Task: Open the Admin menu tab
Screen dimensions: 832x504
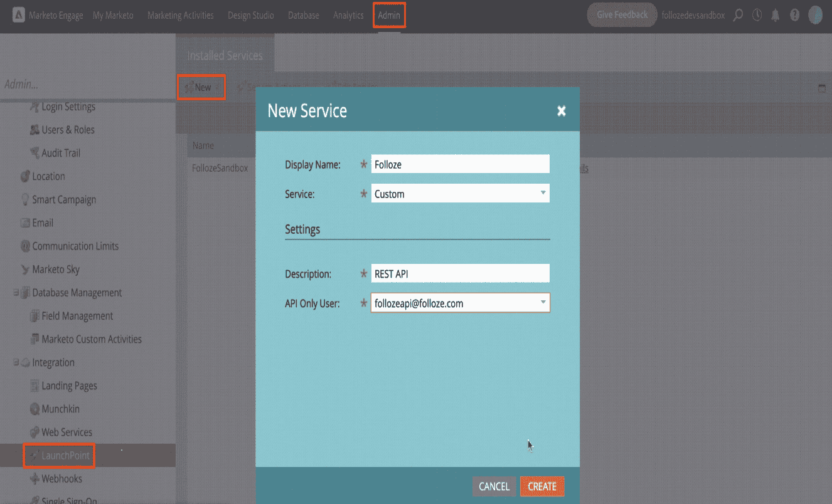Action: coord(389,15)
